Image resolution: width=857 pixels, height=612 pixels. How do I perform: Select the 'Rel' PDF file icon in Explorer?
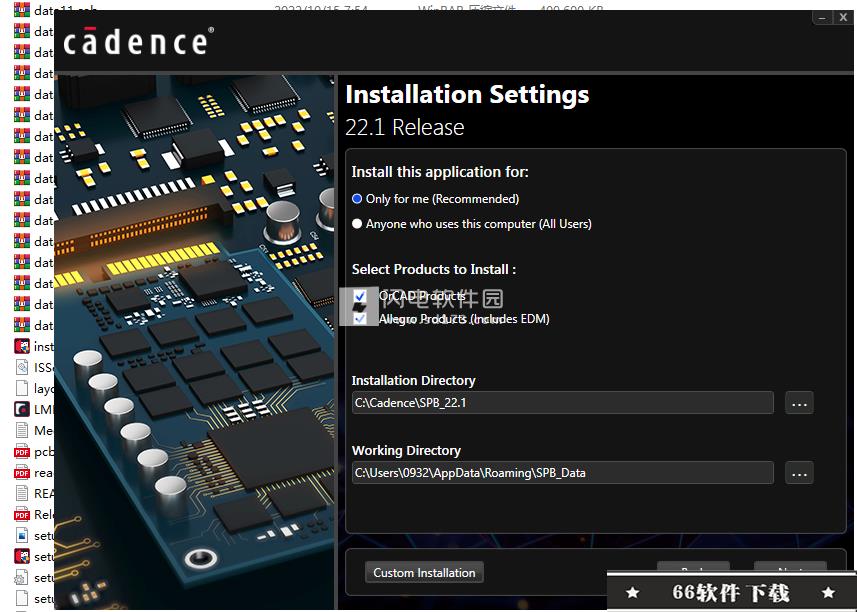coord(22,514)
